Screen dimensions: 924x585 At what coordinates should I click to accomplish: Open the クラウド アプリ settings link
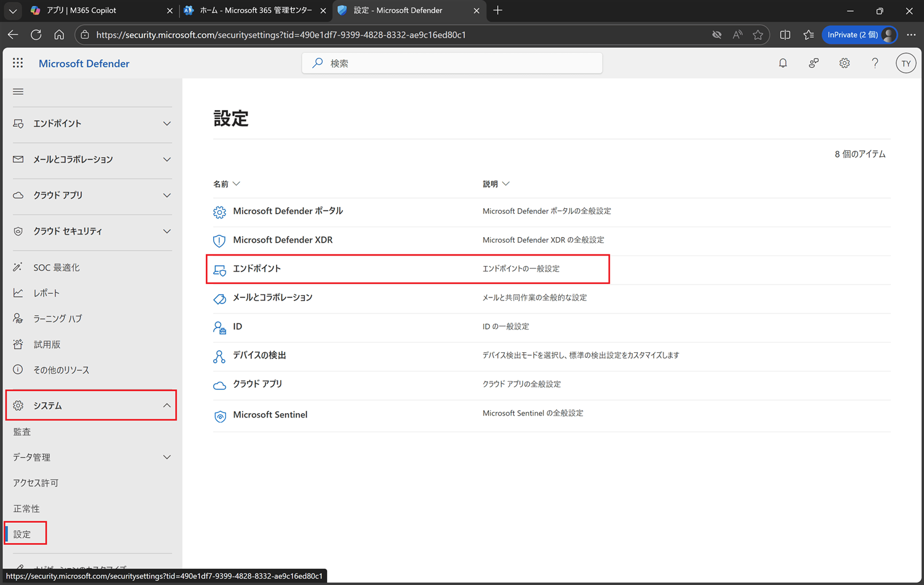(x=257, y=384)
